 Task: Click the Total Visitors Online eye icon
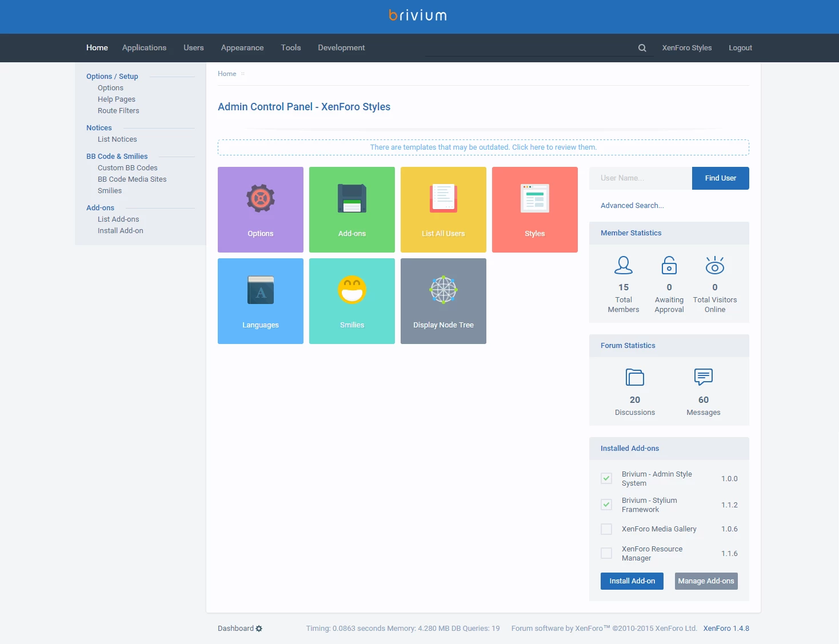(715, 265)
